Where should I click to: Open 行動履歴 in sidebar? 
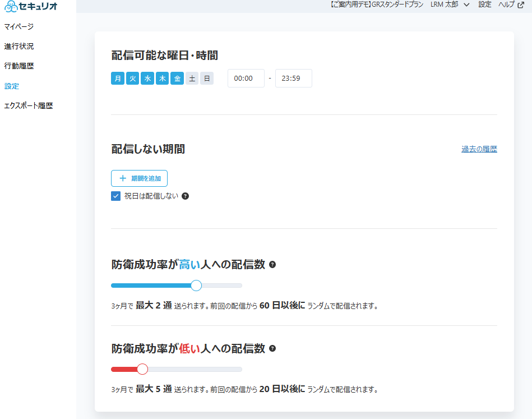[19, 66]
